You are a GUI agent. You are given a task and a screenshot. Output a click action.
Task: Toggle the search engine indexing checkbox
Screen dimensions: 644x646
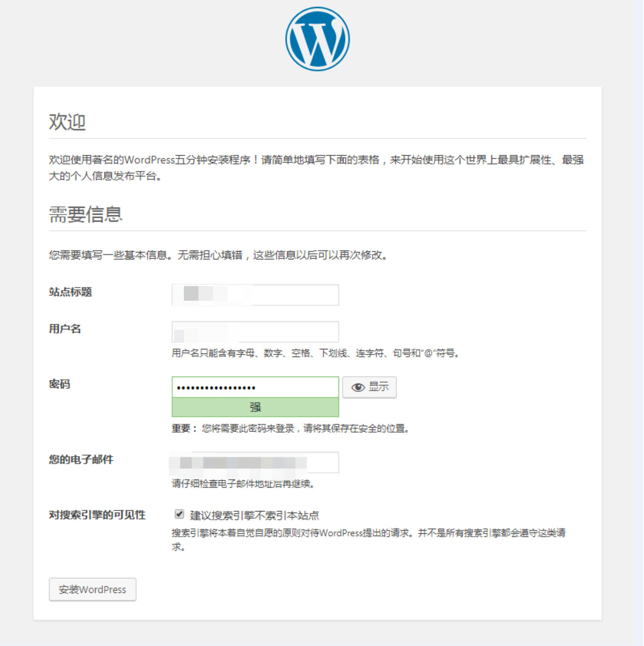click(179, 514)
